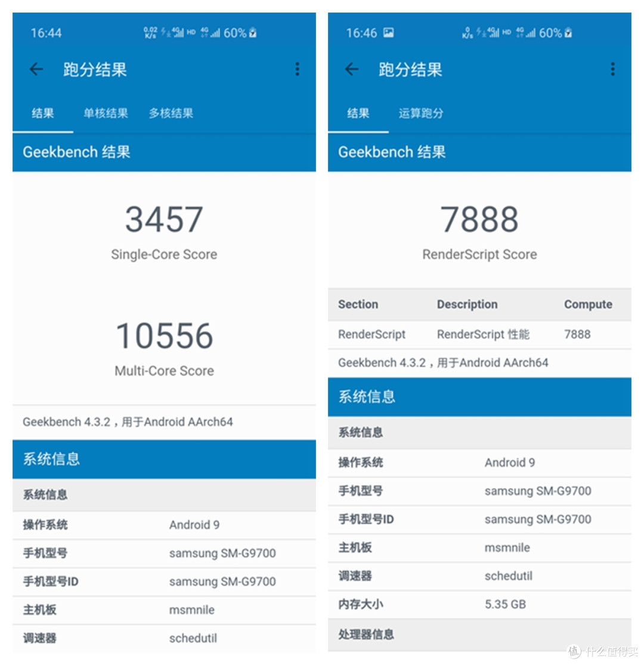Tap the Geekbench 4.3.2 version text link
The width and height of the screenshot is (644, 665).
pos(129,422)
